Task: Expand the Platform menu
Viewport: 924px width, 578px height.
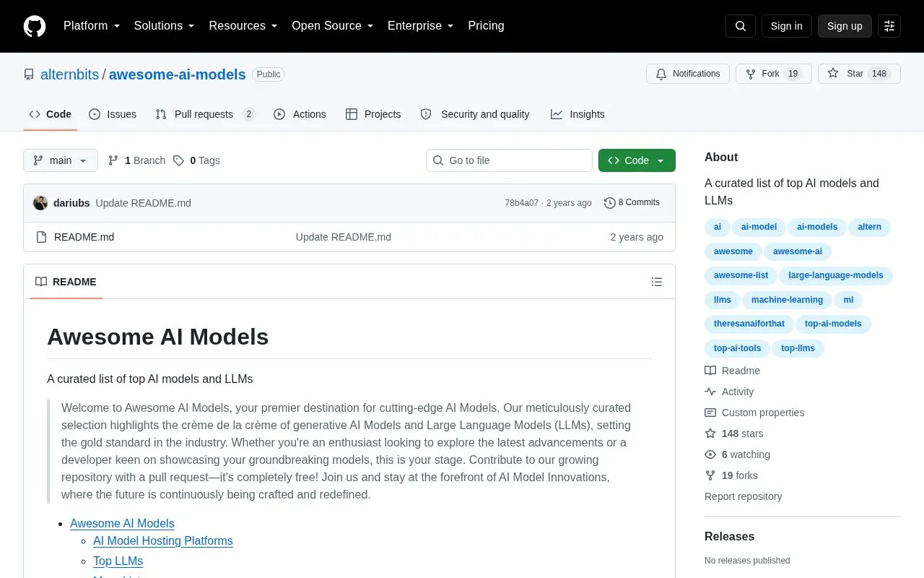Action: pos(92,26)
